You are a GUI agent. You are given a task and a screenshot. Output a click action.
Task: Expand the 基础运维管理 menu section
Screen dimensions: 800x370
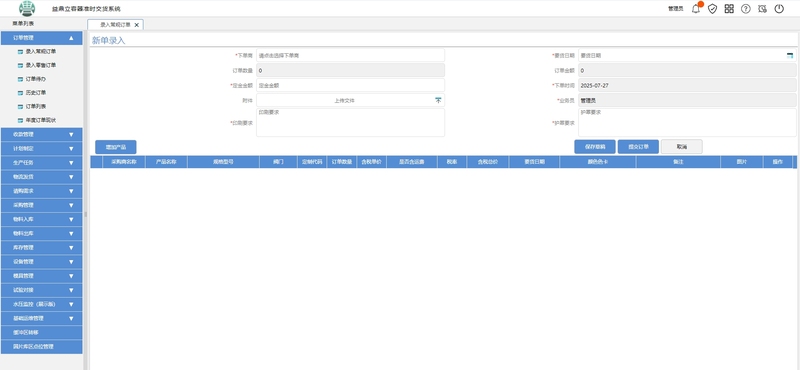(41, 318)
